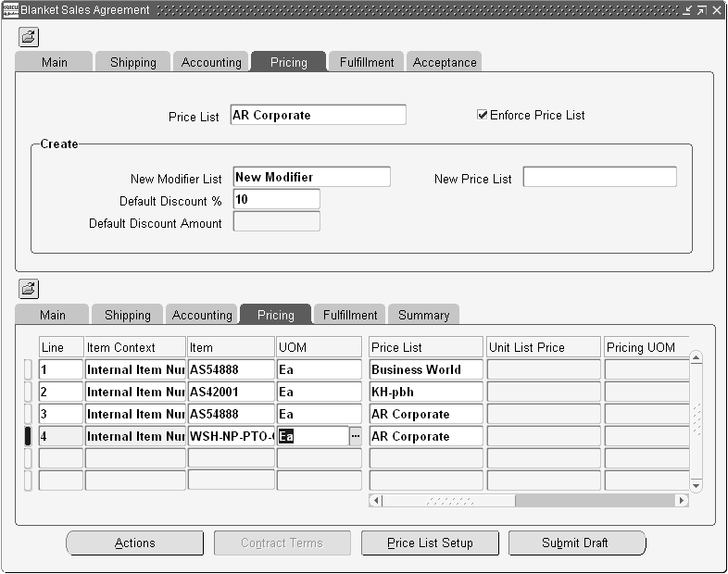Open header Fulfillment tab
728x574 pixels.
(x=367, y=62)
